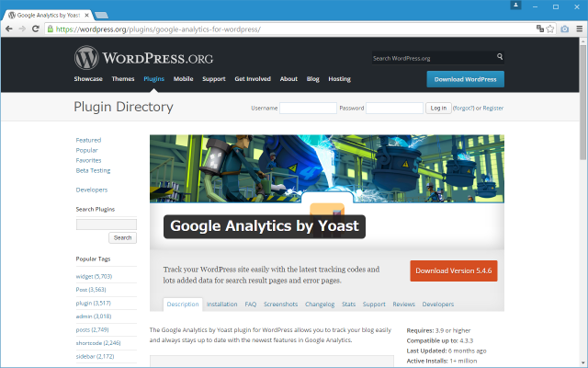The height and width of the screenshot is (368, 588).
Task: Focus the Search Plugins input field
Action: click(107, 224)
